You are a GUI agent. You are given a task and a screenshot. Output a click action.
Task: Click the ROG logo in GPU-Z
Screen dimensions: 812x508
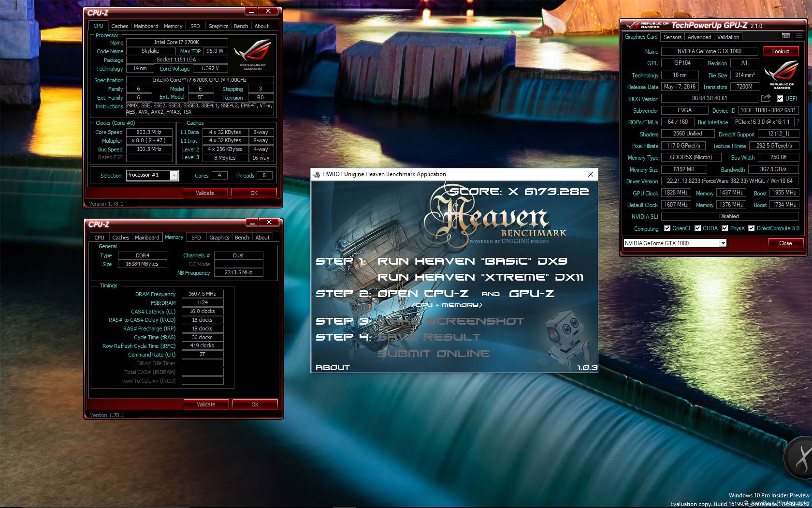coord(782,74)
